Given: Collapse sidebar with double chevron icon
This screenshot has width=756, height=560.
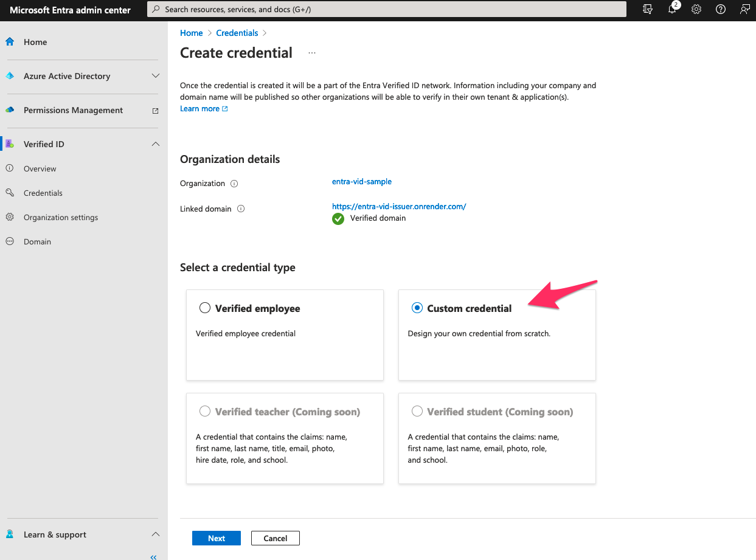Looking at the screenshot, I should click(153, 556).
